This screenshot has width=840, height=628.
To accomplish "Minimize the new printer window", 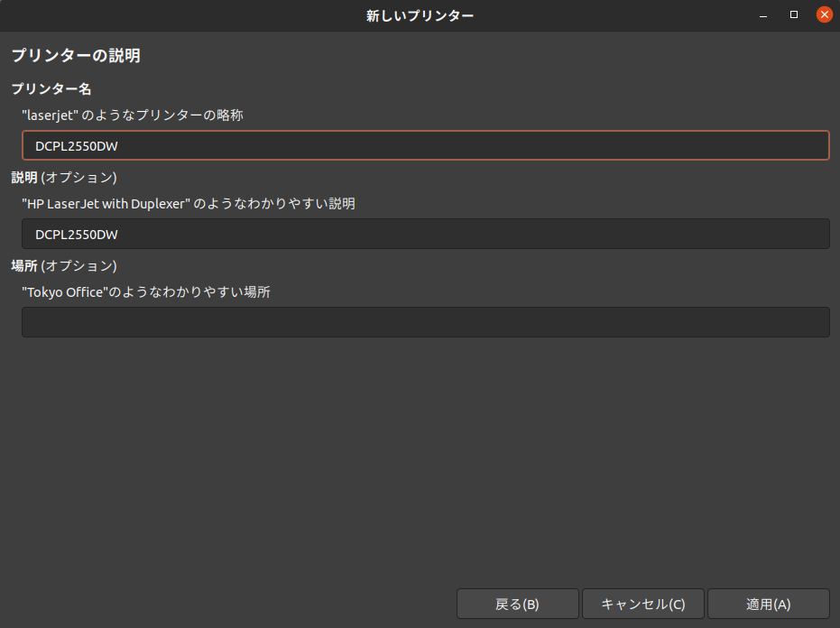I will (763, 15).
